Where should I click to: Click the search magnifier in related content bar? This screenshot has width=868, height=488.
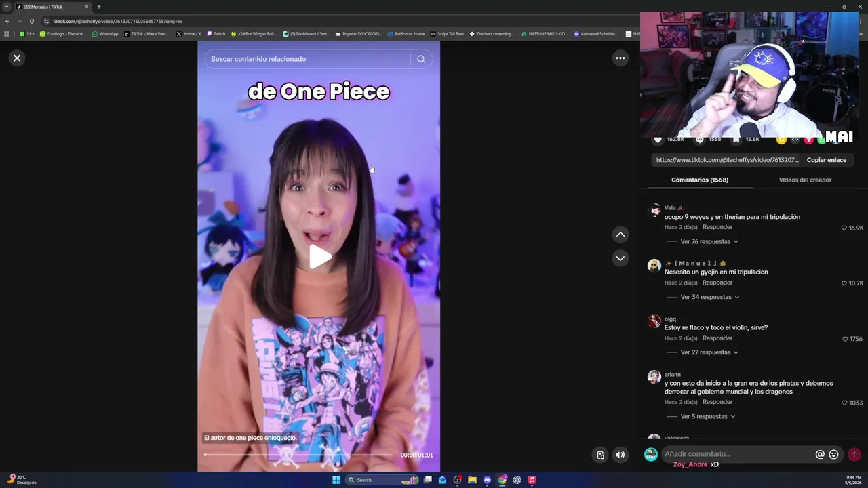[421, 59]
